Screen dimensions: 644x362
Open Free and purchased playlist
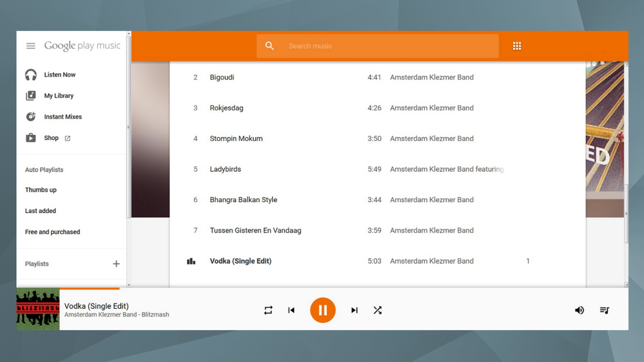(x=52, y=232)
